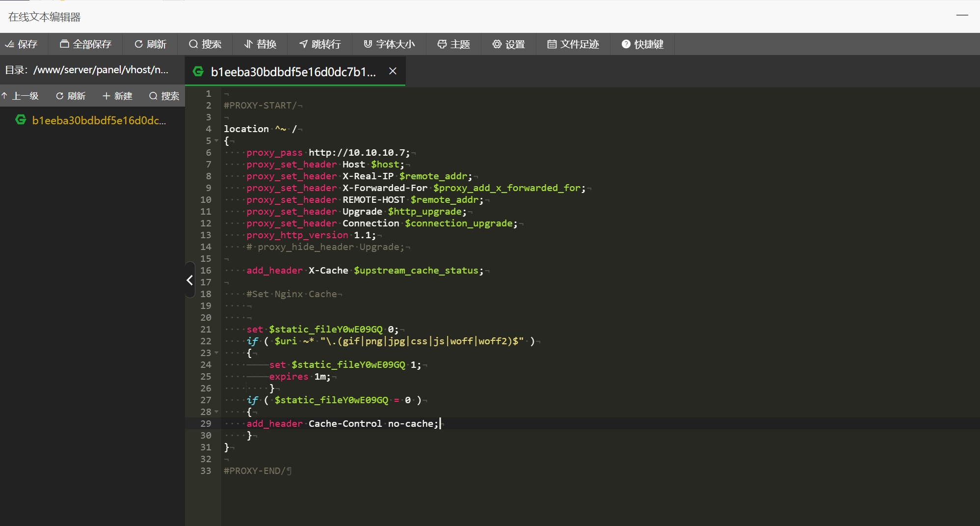Click add_header Cache-Control no-cache line
Screen dimensions: 980x526
[x=343, y=424]
